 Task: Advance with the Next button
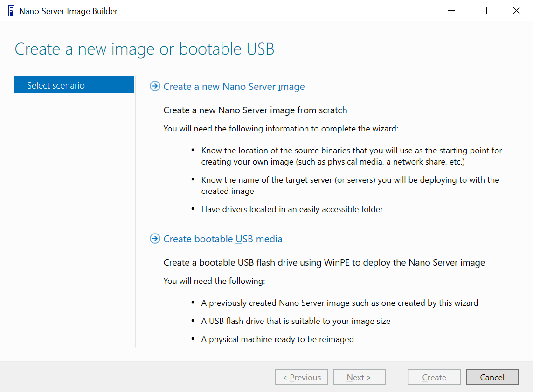pos(360,377)
